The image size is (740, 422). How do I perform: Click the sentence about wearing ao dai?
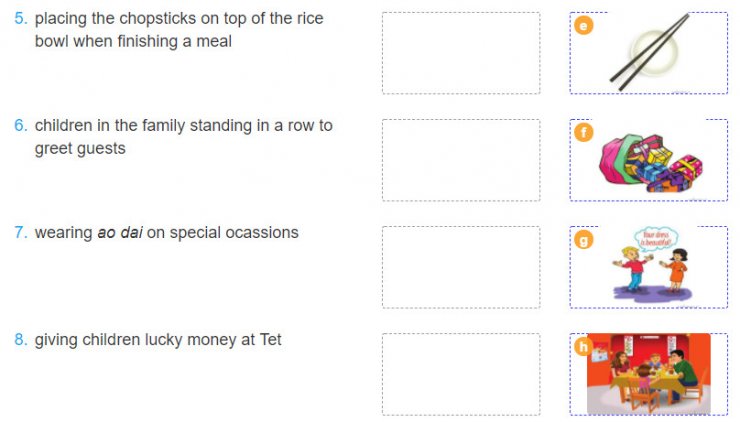166,232
